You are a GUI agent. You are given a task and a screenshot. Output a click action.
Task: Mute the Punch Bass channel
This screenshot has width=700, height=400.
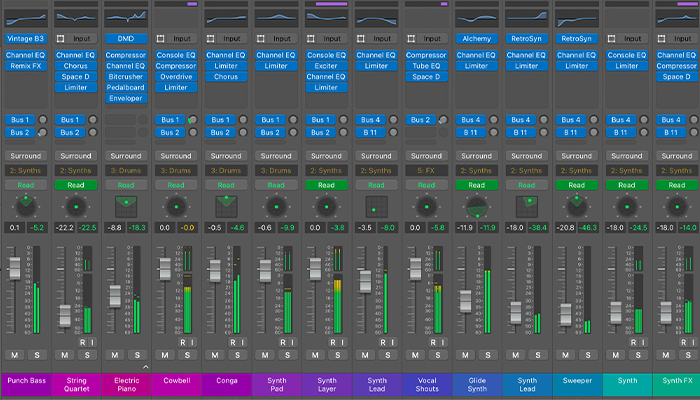point(15,355)
